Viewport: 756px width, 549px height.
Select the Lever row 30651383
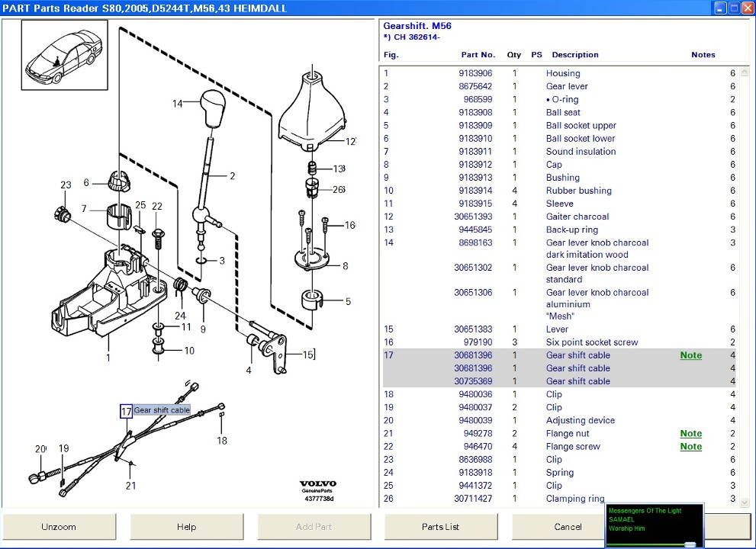559,329
